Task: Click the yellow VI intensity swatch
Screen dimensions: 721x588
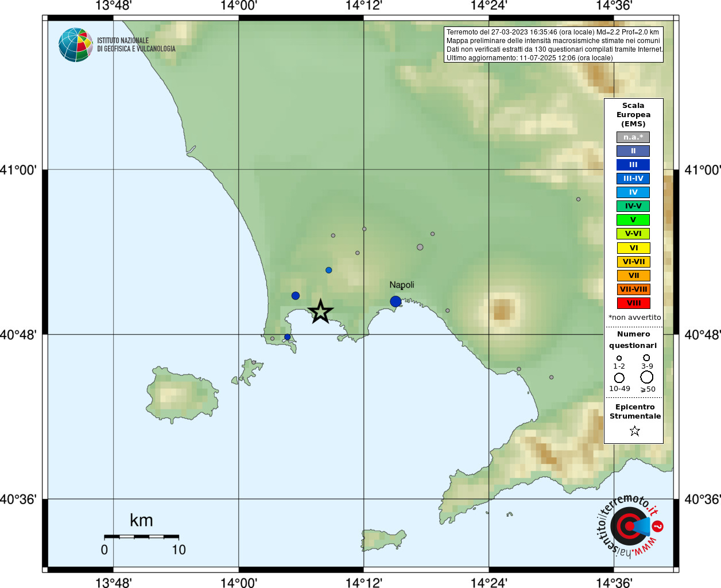Action: pos(634,248)
